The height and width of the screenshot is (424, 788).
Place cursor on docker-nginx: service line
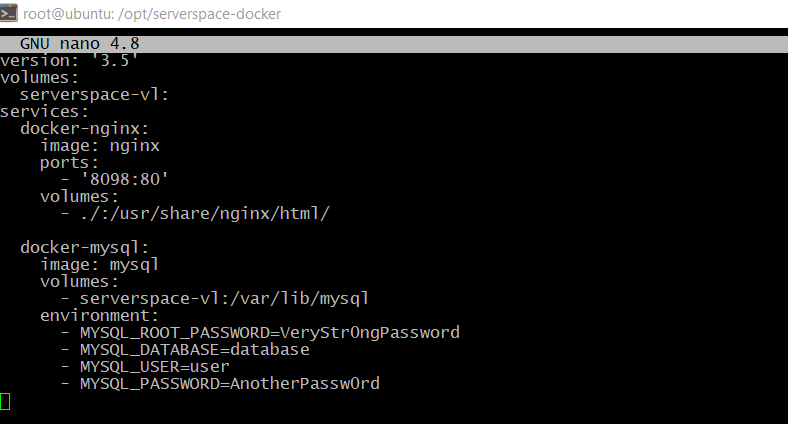[84, 129]
